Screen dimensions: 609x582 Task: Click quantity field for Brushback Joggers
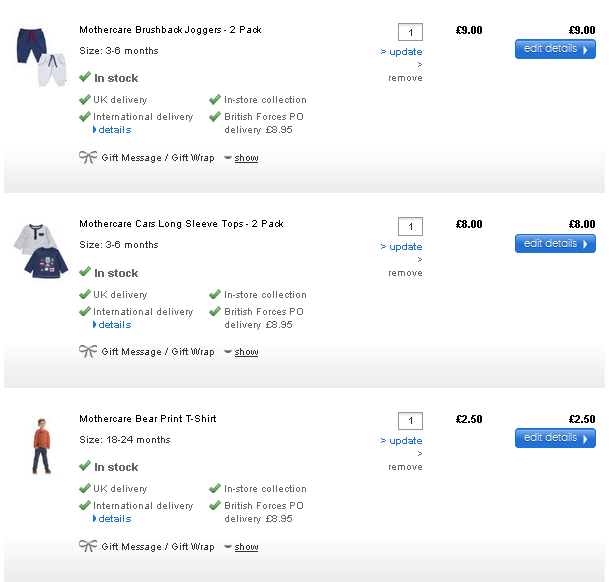410,32
